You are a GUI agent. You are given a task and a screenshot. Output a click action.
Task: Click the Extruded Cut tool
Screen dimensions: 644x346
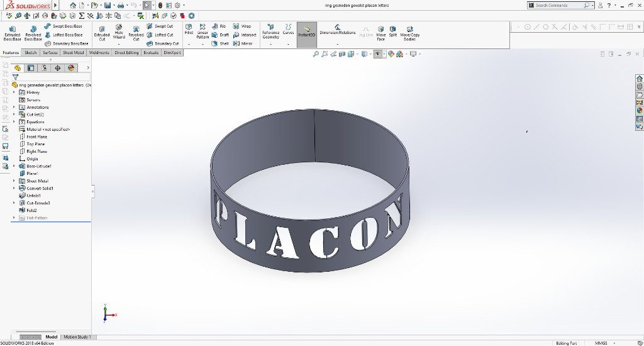point(102,33)
